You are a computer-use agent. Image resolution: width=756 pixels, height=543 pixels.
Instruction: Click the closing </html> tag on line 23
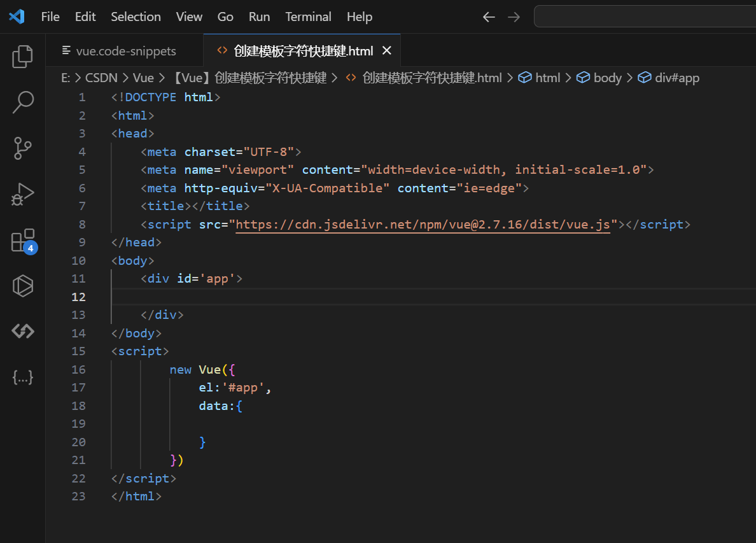click(136, 497)
